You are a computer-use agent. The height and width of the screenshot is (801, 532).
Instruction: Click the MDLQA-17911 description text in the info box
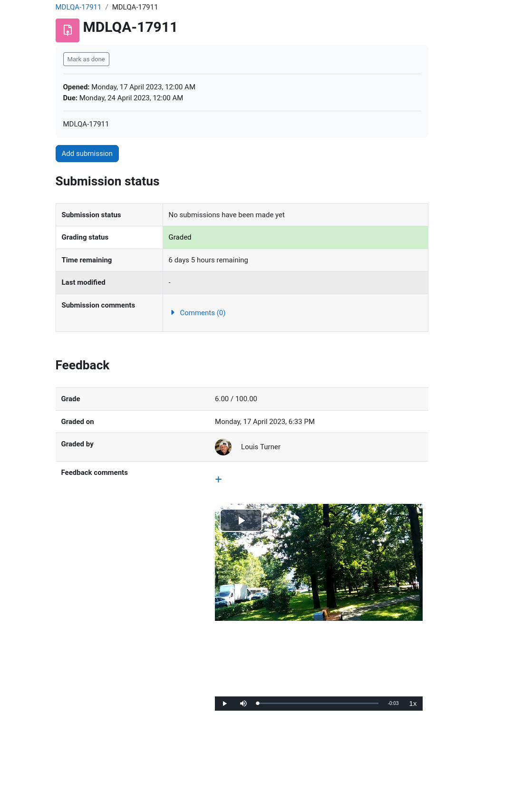86,124
